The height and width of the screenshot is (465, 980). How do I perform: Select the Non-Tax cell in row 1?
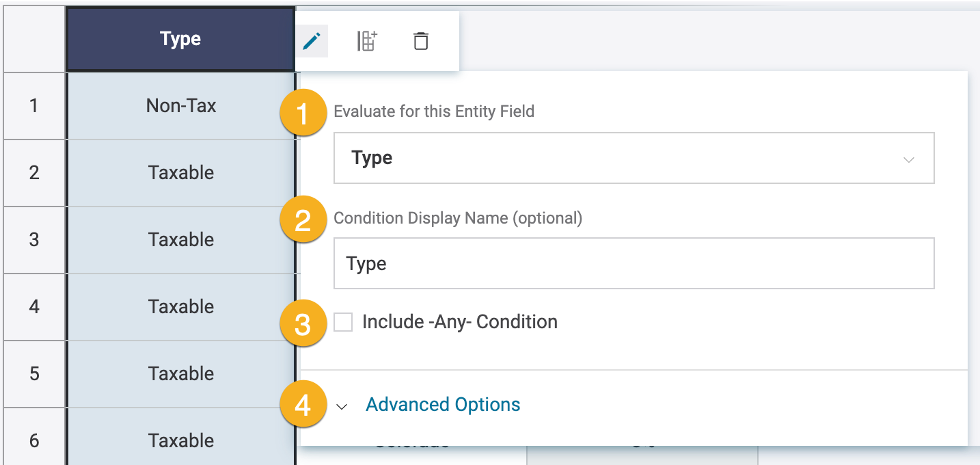click(x=181, y=106)
